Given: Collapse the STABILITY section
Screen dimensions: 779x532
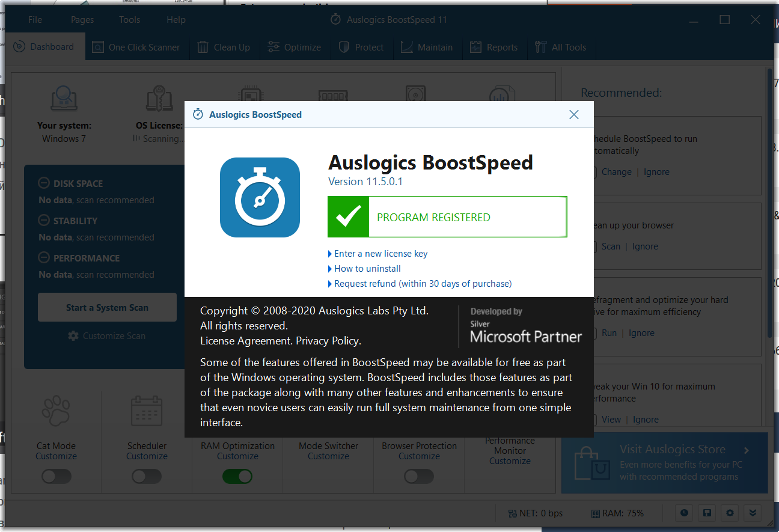Looking at the screenshot, I should pyautogui.click(x=43, y=221).
